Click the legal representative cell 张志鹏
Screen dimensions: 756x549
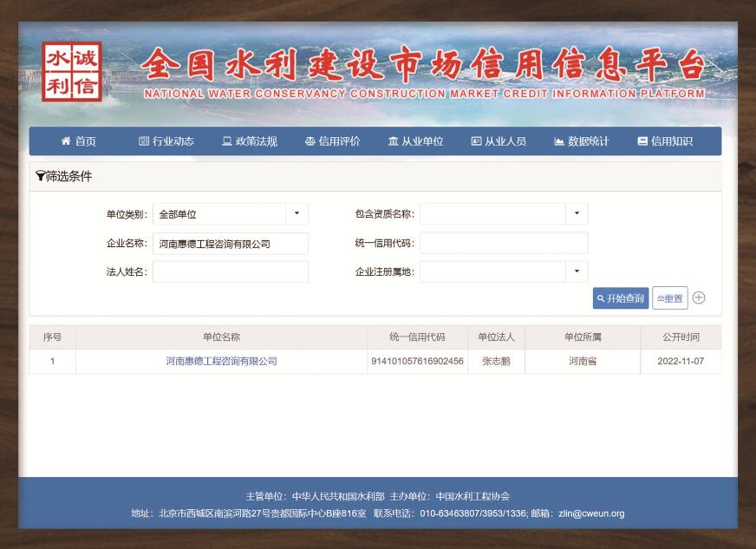(x=496, y=361)
